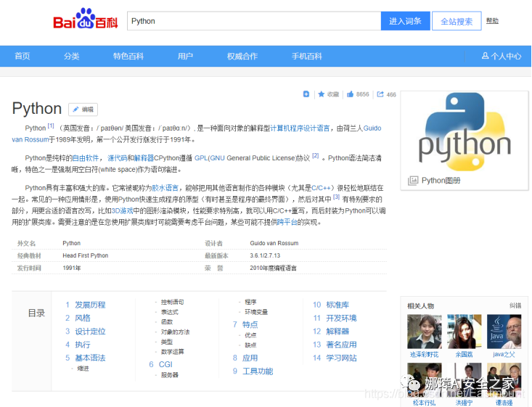Open 余国荔 person thumbnail

pos(465,332)
